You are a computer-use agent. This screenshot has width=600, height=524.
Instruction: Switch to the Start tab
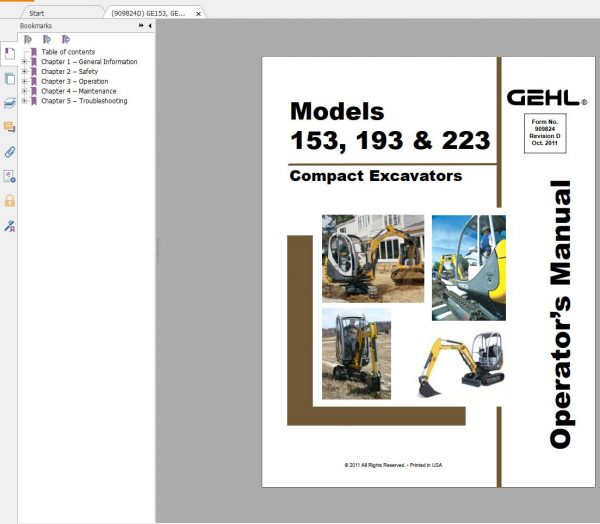(37, 13)
